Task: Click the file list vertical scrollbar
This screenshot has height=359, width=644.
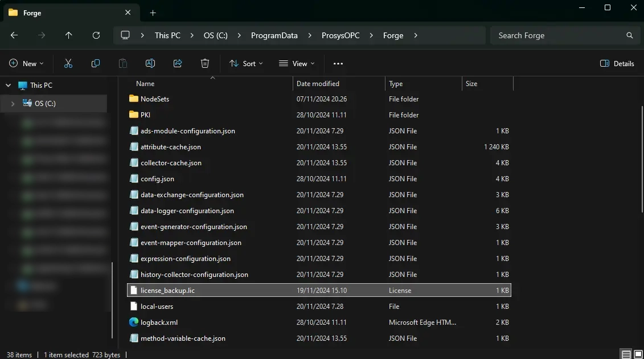Action: point(642,159)
